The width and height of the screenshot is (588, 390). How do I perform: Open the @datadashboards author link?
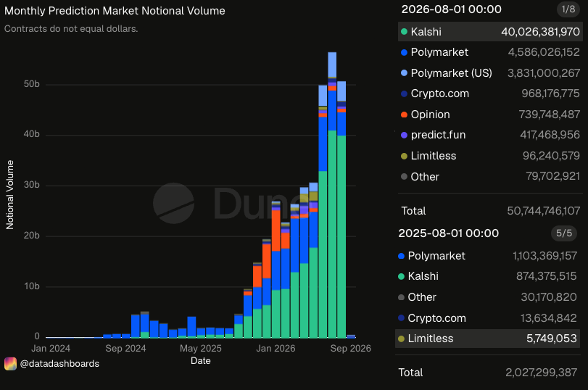pyautogui.click(x=59, y=364)
